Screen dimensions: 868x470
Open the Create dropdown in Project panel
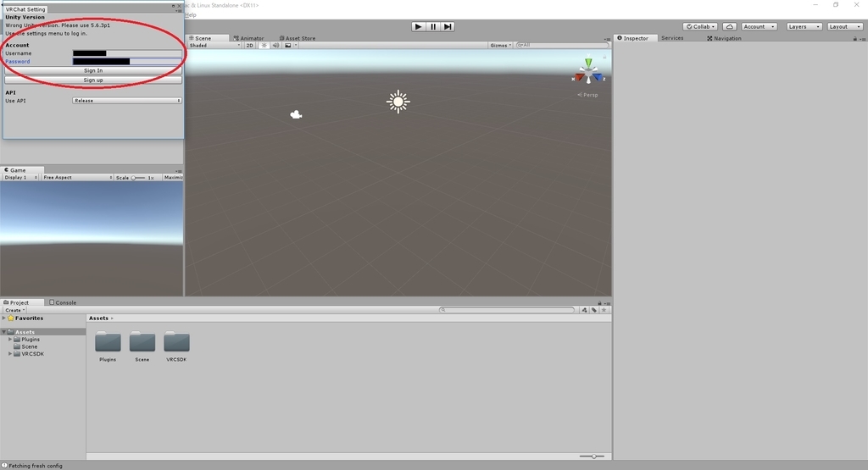click(x=15, y=310)
